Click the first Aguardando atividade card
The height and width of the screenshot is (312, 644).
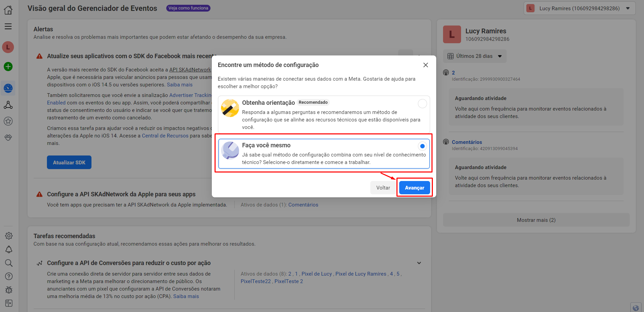[536, 107]
